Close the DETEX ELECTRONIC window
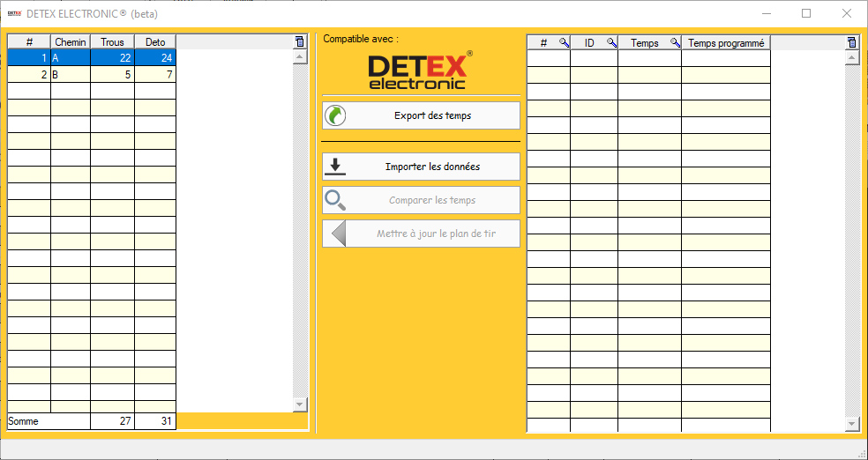Screen dimensions: 868x460 pos(847,14)
